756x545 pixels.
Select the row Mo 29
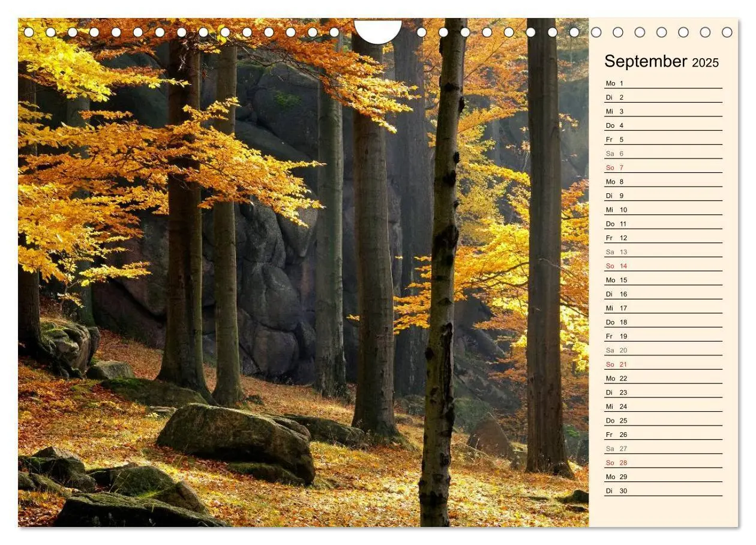click(x=663, y=477)
